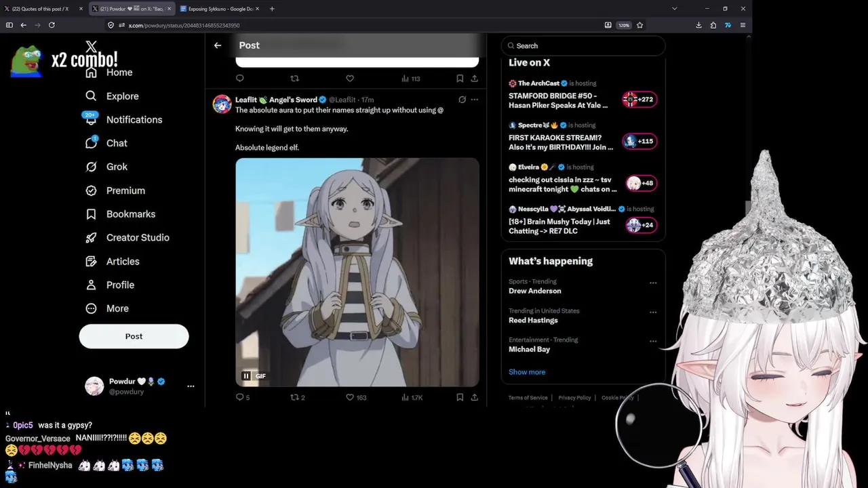Image resolution: width=868 pixels, height=488 pixels.
Task: Click the Post compose button
Action: point(134,336)
